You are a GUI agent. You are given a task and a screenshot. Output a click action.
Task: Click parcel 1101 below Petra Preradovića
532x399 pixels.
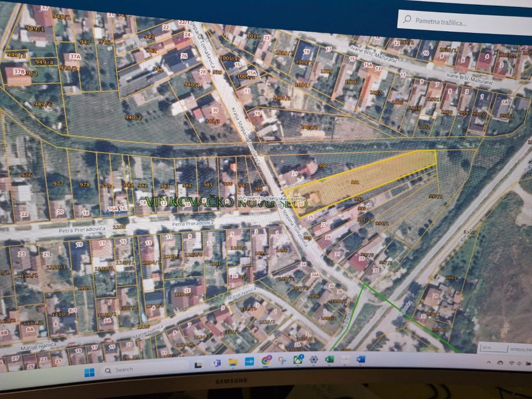click(215, 264)
